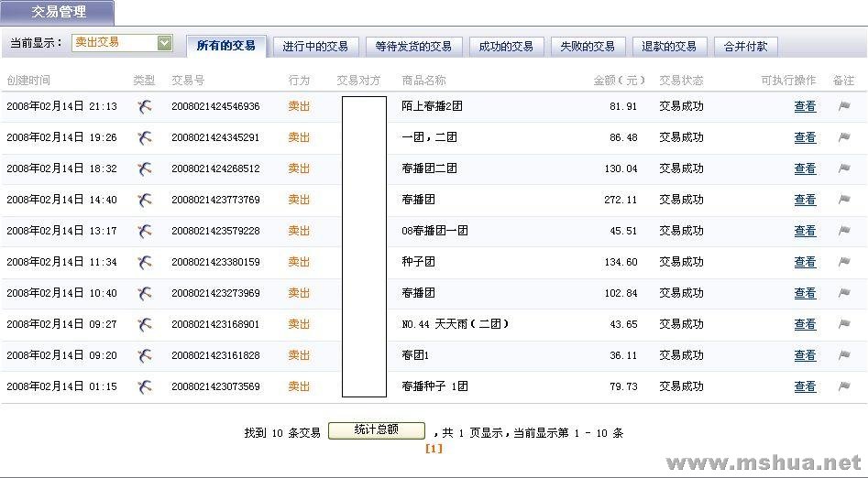Switch to the 进行中的交易 tab
Viewport: 868px width, 478px height.
pyautogui.click(x=315, y=47)
